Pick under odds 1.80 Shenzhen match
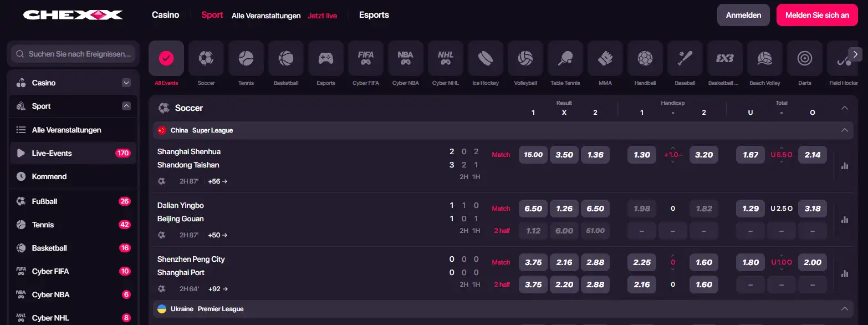The width and height of the screenshot is (868, 325). click(750, 262)
